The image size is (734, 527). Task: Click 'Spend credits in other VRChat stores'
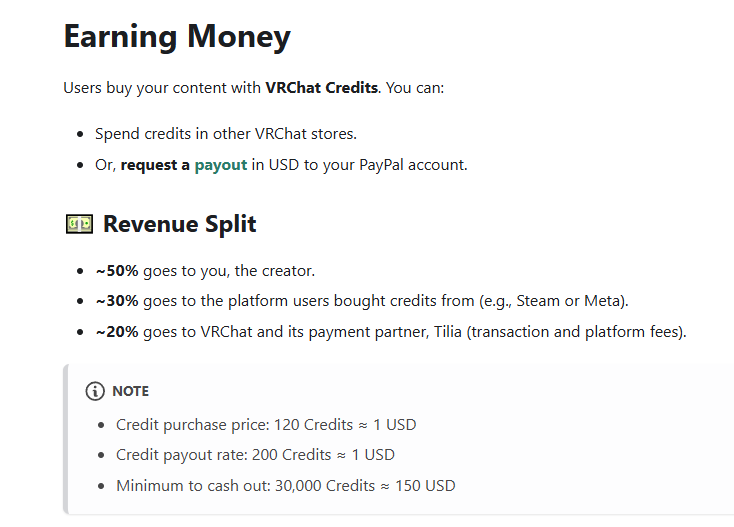coord(226,134)
